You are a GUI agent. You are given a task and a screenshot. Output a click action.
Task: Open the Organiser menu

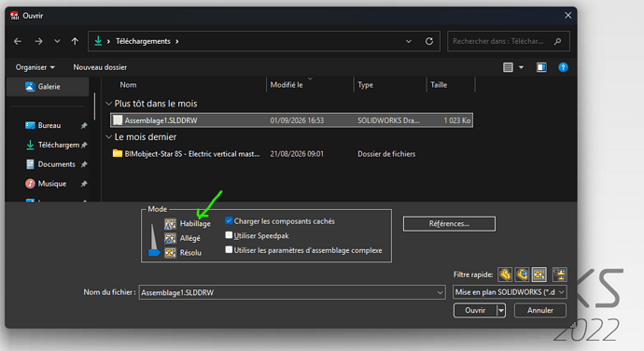tap(35, 67)
